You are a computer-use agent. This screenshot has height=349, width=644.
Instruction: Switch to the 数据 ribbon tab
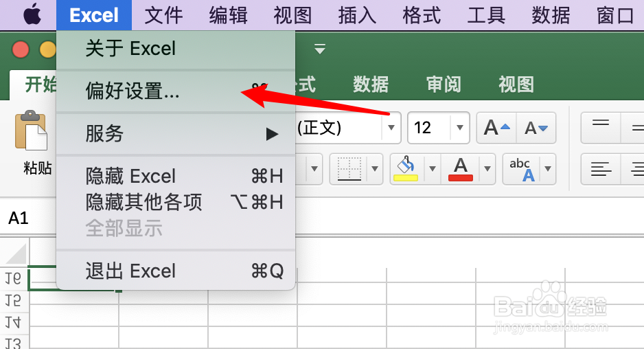(371, 85)
